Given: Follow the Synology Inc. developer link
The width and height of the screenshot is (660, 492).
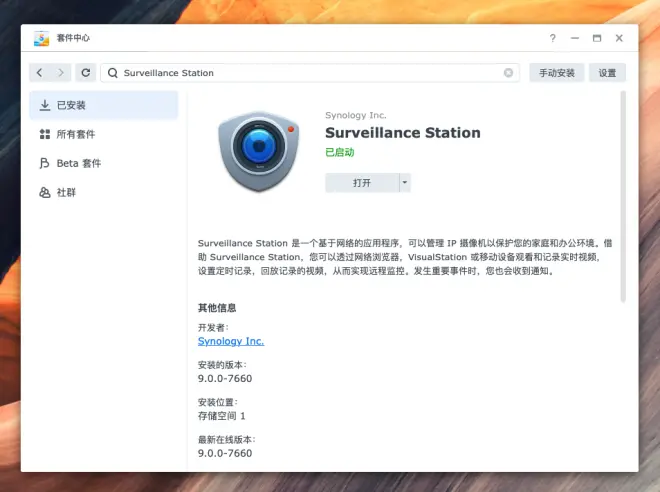Looking at the screenshot, I should click(231, 341).
